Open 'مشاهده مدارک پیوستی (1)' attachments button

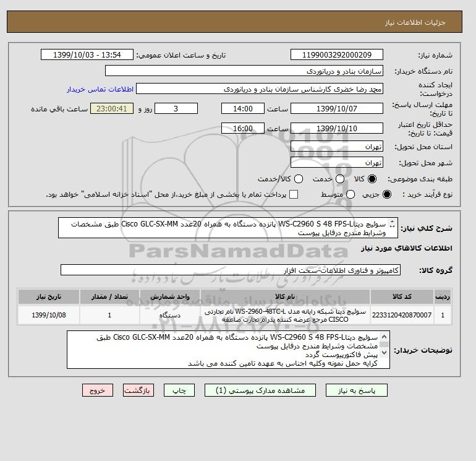[x=260, y=390]
